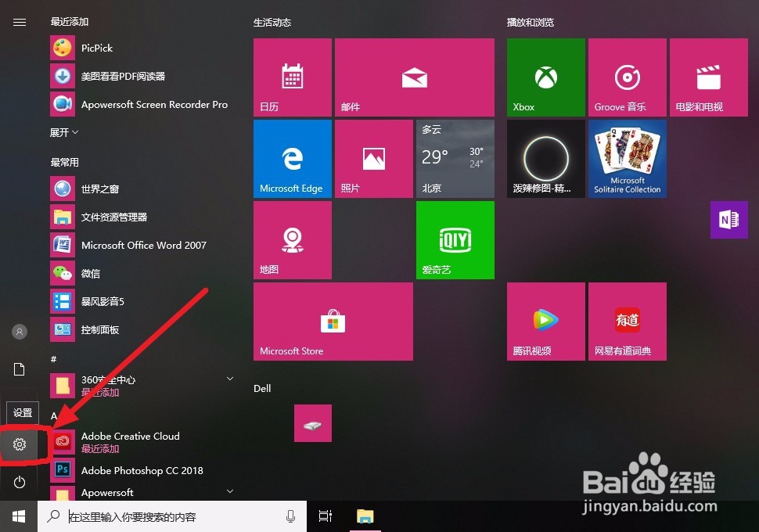The image size is (759, 532).
Task: Expand the Apowersoft folder
Action: 230,491
